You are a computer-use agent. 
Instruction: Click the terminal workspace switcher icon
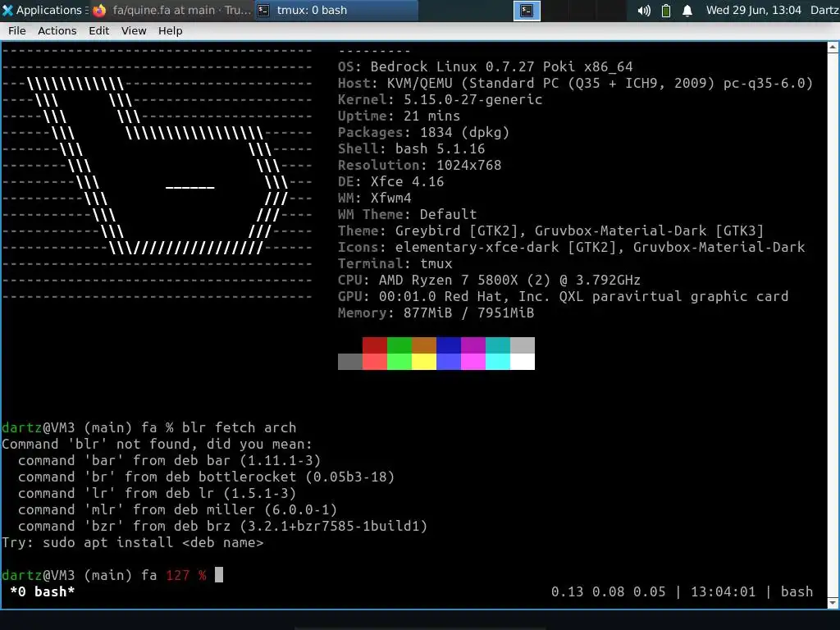point(527,11)
